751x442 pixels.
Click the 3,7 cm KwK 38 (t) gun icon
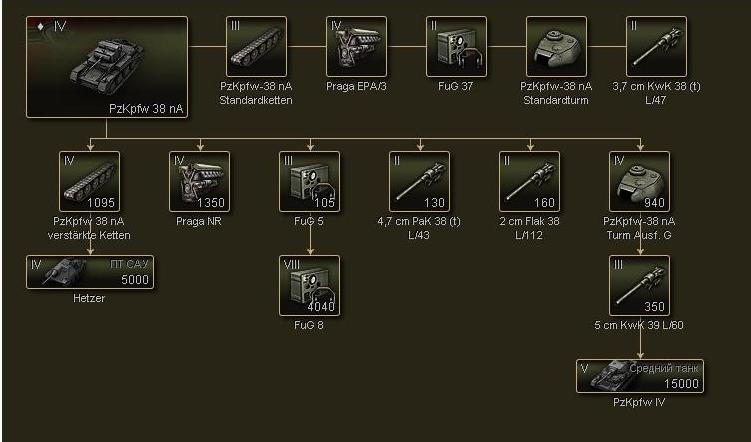coord(656,46)
